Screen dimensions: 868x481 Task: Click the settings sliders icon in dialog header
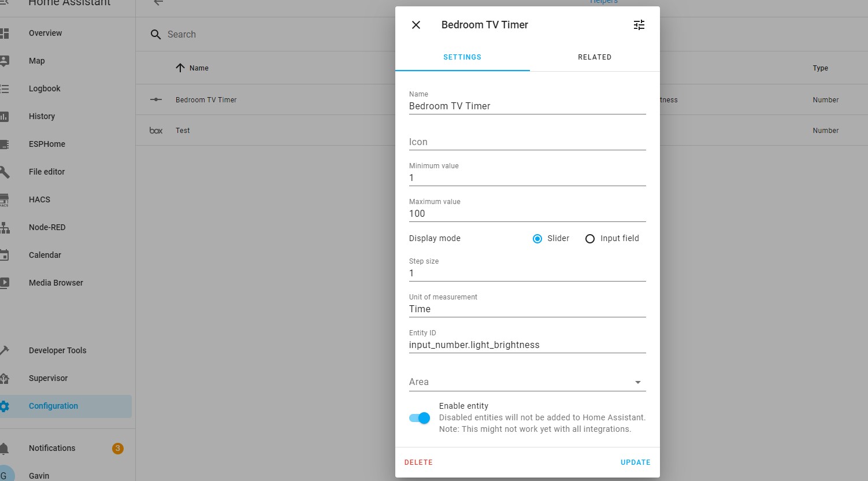pyautogui.click(x=639, y=25)
